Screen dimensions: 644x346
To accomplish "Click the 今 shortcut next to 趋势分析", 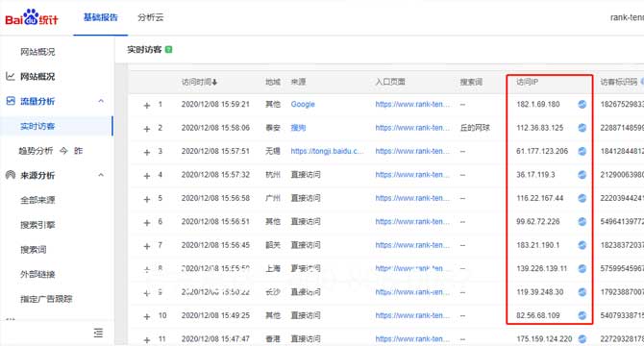I will click(63, 151).
